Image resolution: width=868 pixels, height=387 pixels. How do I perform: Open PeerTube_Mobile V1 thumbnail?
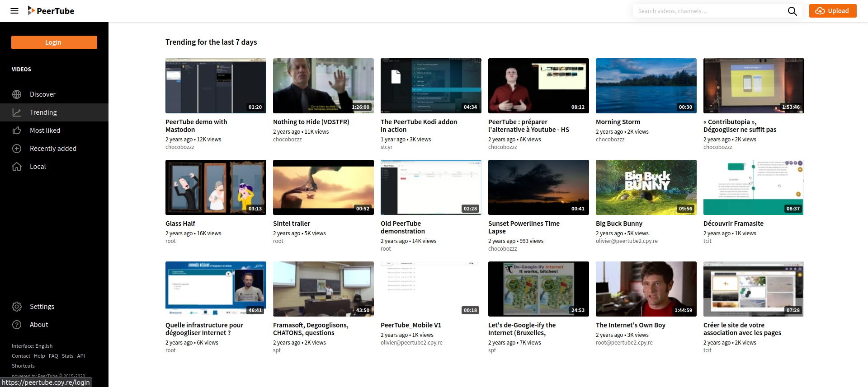pyautogui.click(x=431, y=289)
